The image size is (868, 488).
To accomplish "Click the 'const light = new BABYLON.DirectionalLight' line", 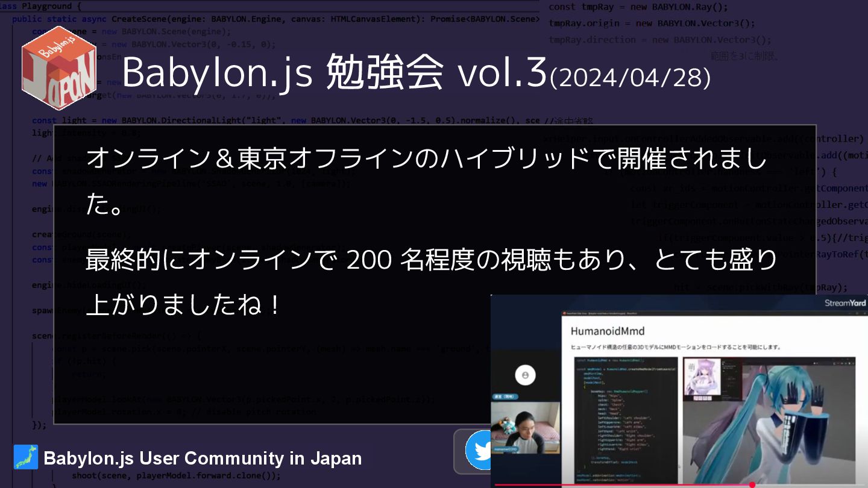I will [286, 120].
